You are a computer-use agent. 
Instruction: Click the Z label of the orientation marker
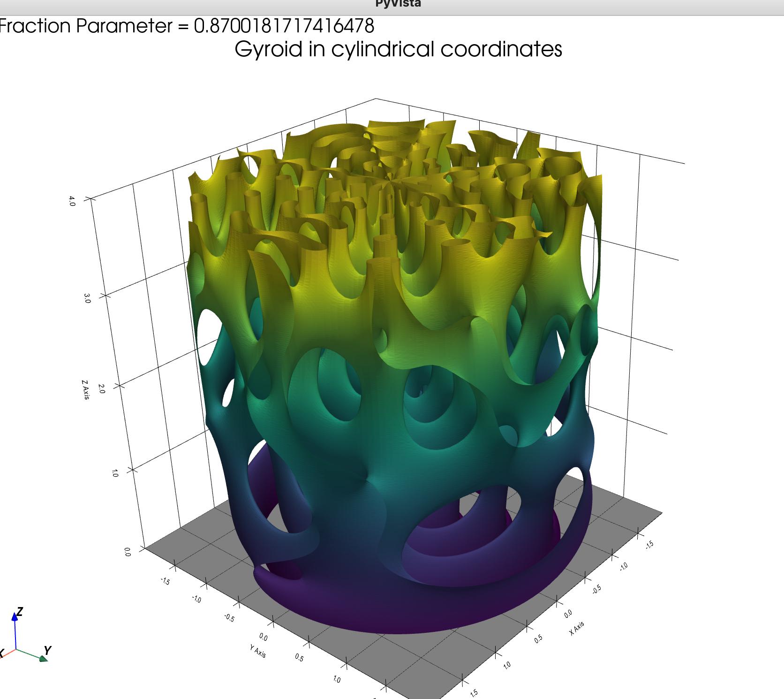coord(21,611)
